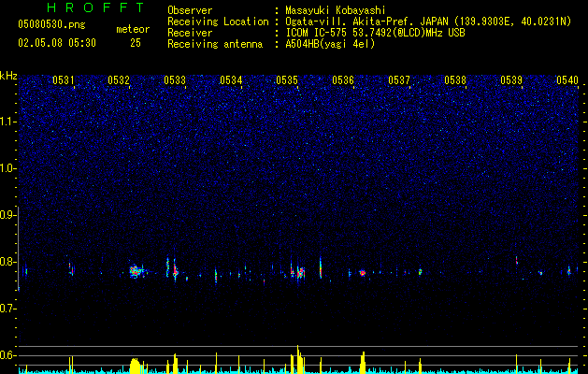Viewport: 588px width, 374px height.
Task: Click the date stamp 02.05.08 05:30
Action: tap(57, 43)
